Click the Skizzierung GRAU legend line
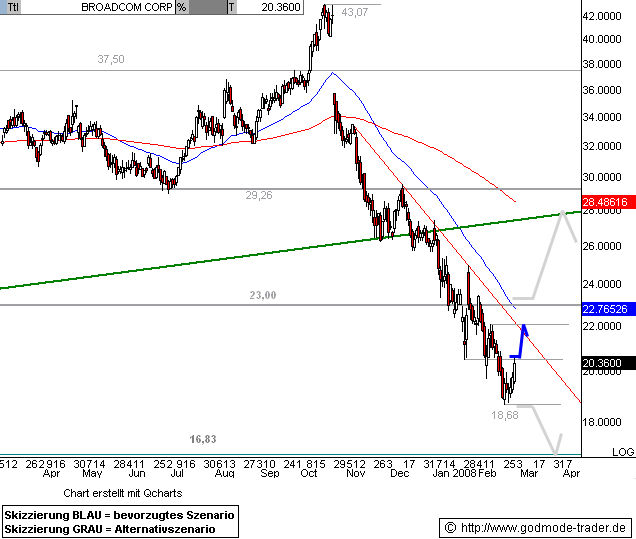 pyautogui.click(x=110, y=529)
